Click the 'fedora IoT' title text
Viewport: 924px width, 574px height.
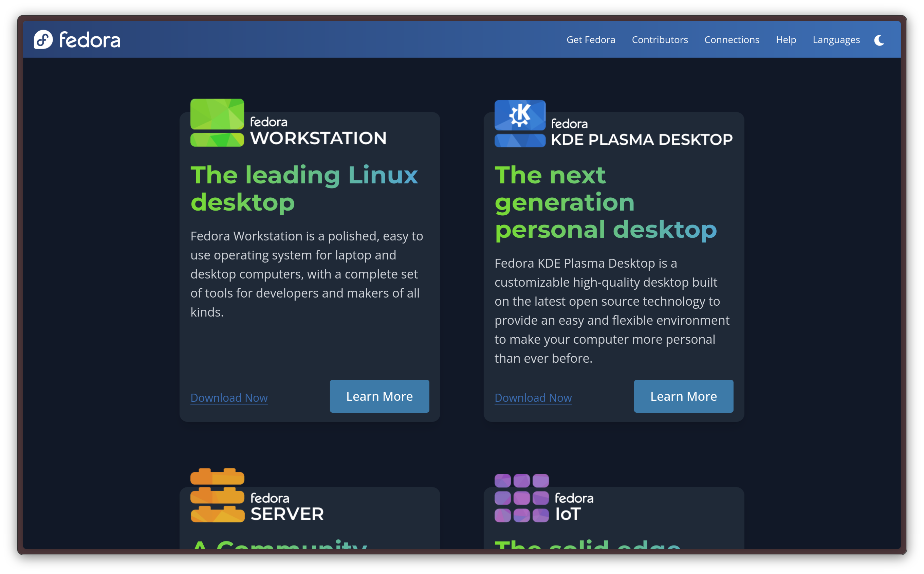point(574,507)
